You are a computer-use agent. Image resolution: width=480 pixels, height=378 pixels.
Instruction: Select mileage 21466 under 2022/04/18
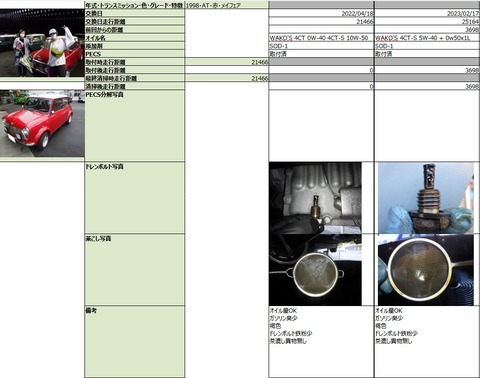pos(321,21)
